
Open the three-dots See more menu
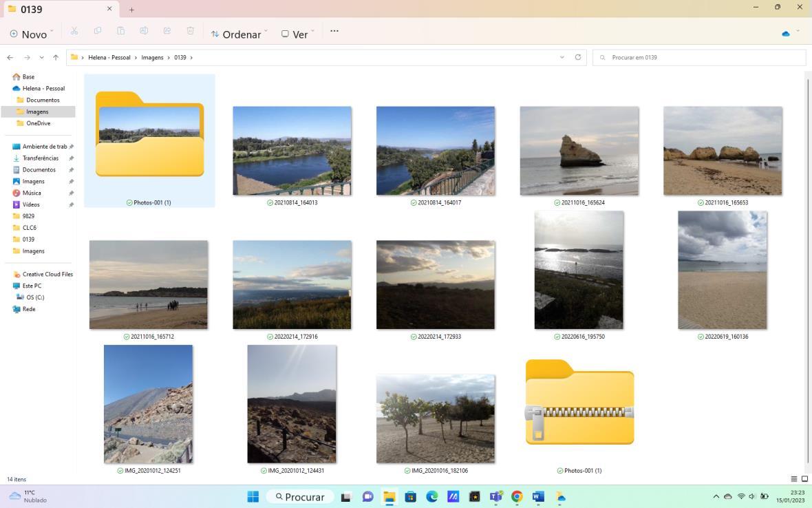[x=334, y=31]
